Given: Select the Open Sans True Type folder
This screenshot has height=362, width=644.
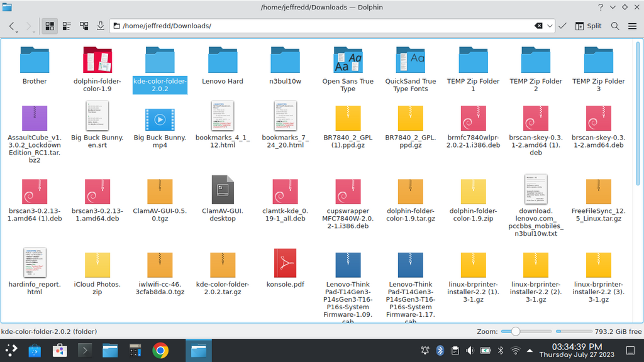Looking at the screenshot, I should (x=348, y=69).
